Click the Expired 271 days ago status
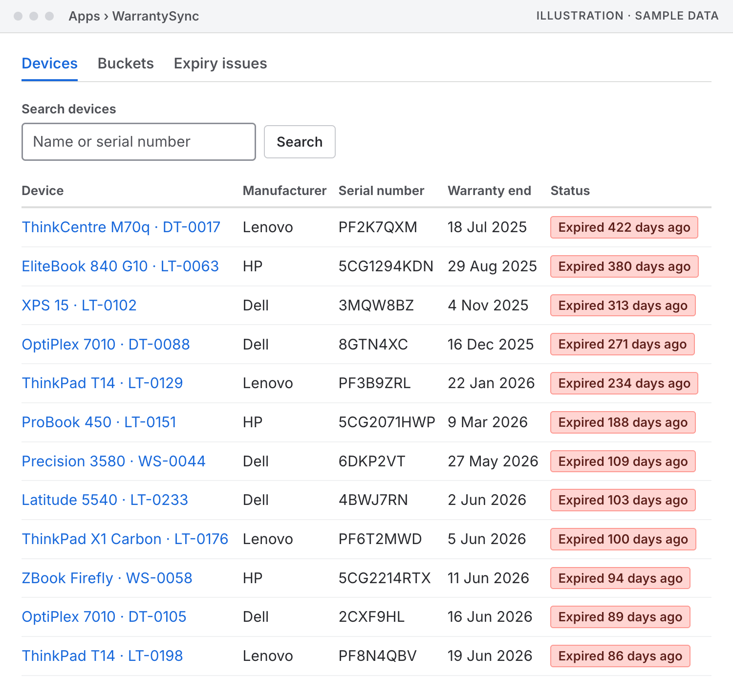 click(623, 345)
